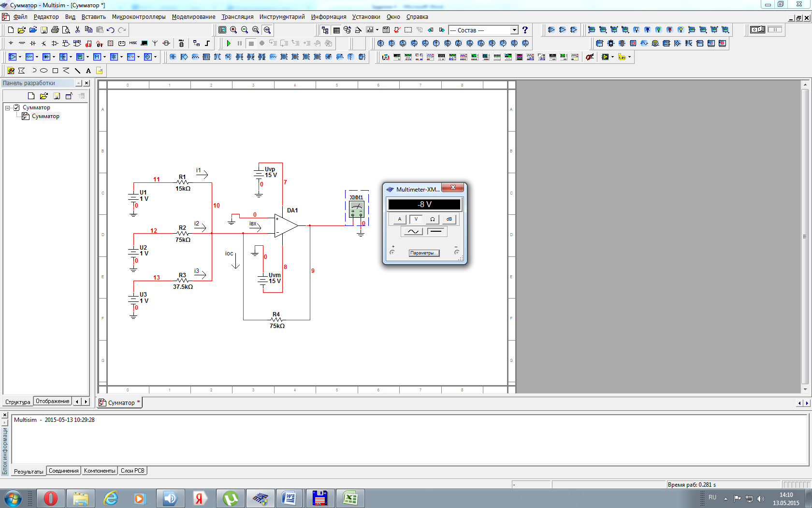Undo the last action
This screenshot has height=508, width=812.
(111, 30)
